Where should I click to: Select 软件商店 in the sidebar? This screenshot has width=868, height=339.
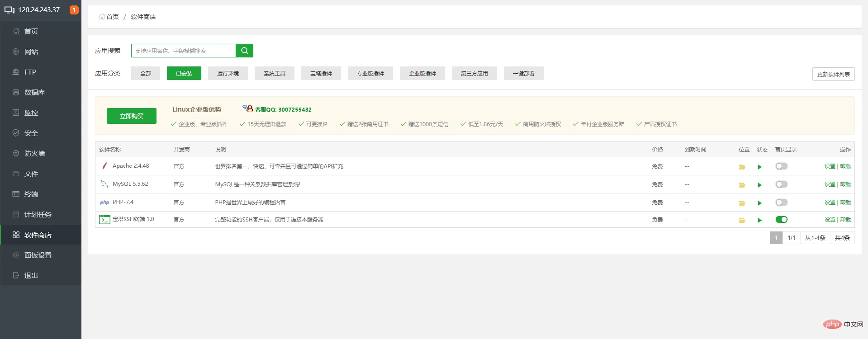[41, 235]
